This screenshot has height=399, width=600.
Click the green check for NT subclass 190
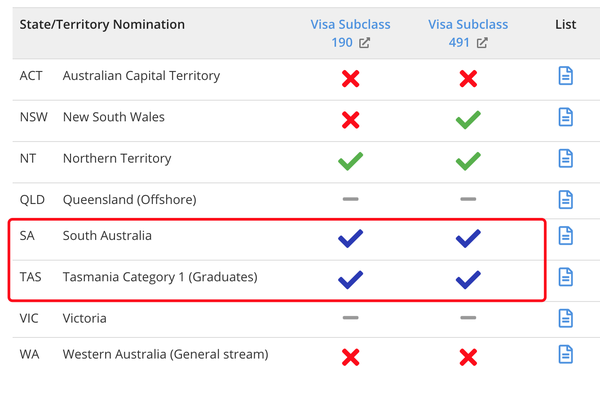pyautogui.click(x=351, y=161)
